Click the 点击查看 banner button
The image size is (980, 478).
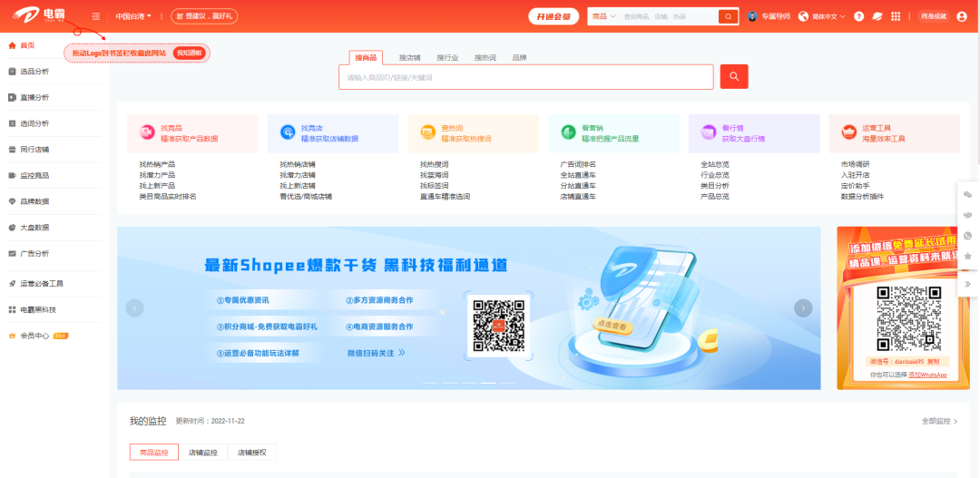pyautogui.click(x=612, y=327)
